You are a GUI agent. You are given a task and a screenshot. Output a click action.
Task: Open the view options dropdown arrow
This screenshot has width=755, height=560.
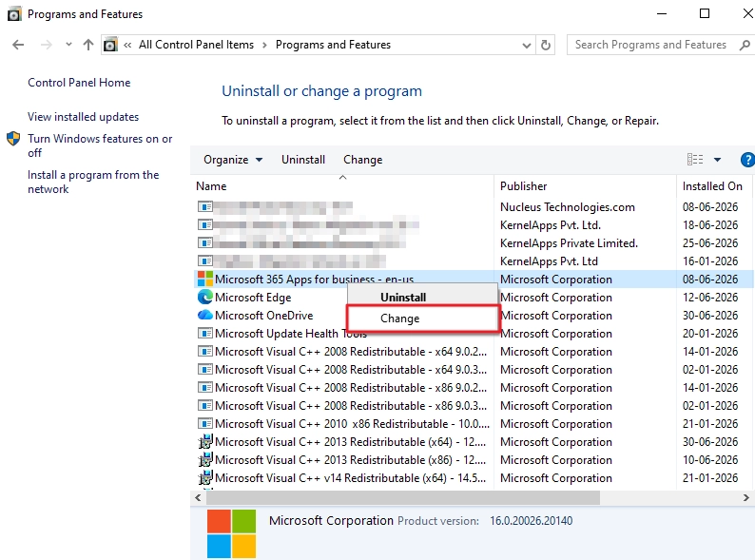pyautogui.click(x=718, y=160)
